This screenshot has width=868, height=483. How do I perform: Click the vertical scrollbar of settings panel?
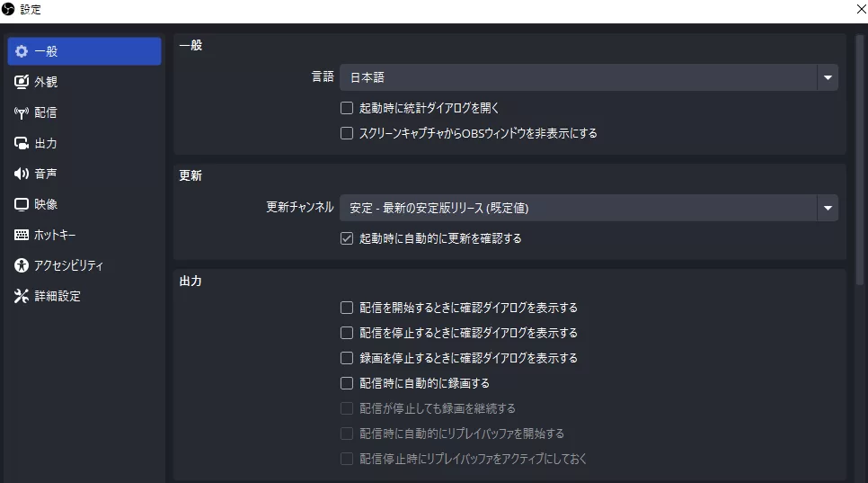click(861, 162)
